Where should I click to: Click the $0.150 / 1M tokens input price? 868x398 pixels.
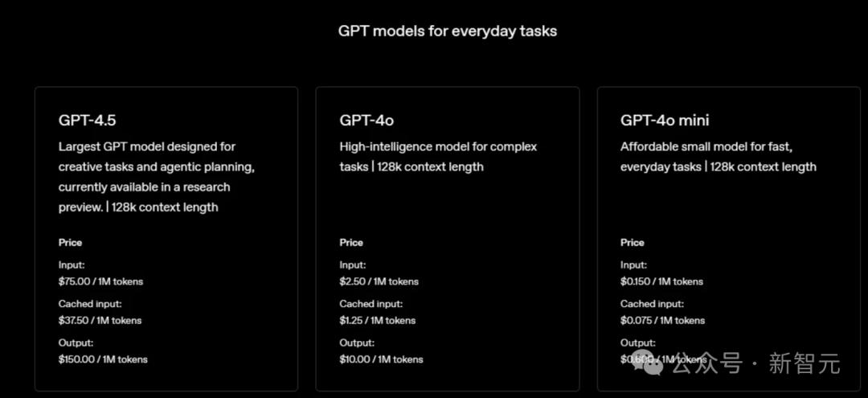[661, 281]
